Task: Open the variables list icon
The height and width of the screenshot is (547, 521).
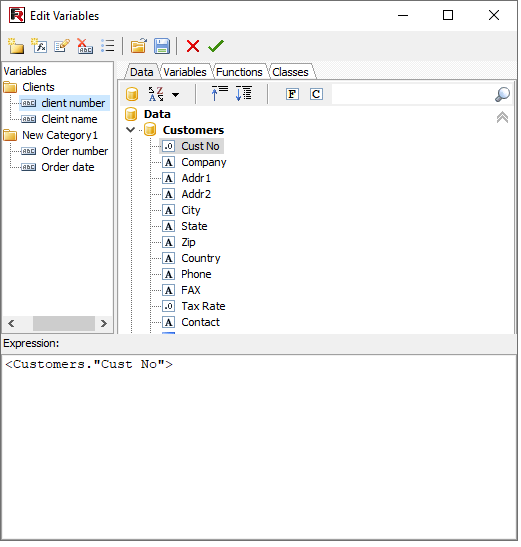Action: [x=108, y=46]
